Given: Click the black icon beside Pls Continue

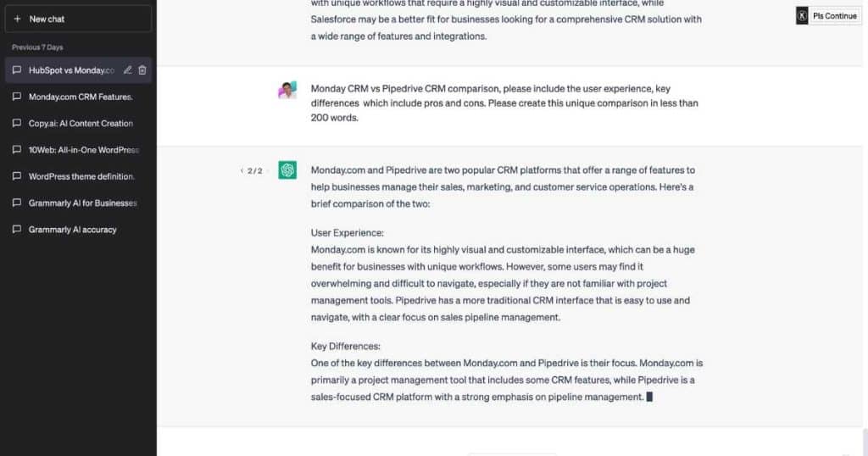Looking at the screenshot, I should click(x=802, y=16).
